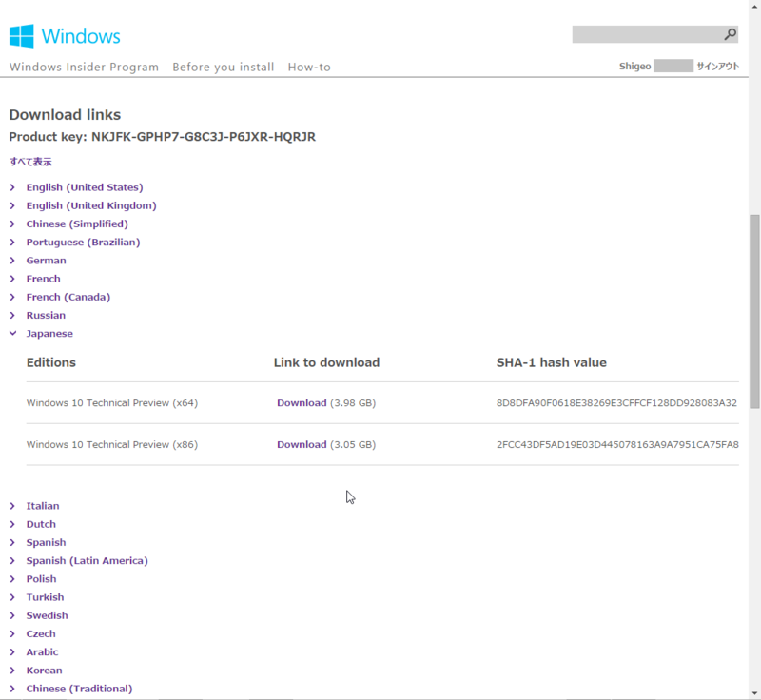The height and width of the screenshot is (700, 761).
Task: Download the x64 3.98 GB ISO
Action: click(302, 403)
